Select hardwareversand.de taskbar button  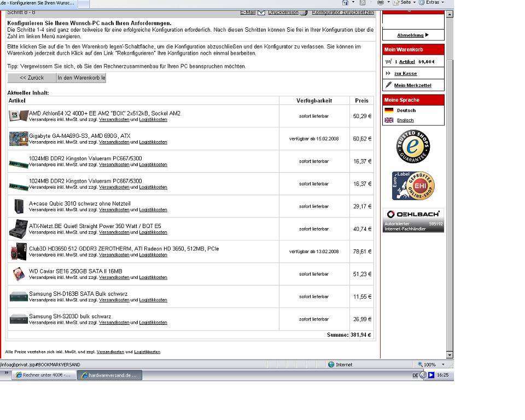pos(109,375)
